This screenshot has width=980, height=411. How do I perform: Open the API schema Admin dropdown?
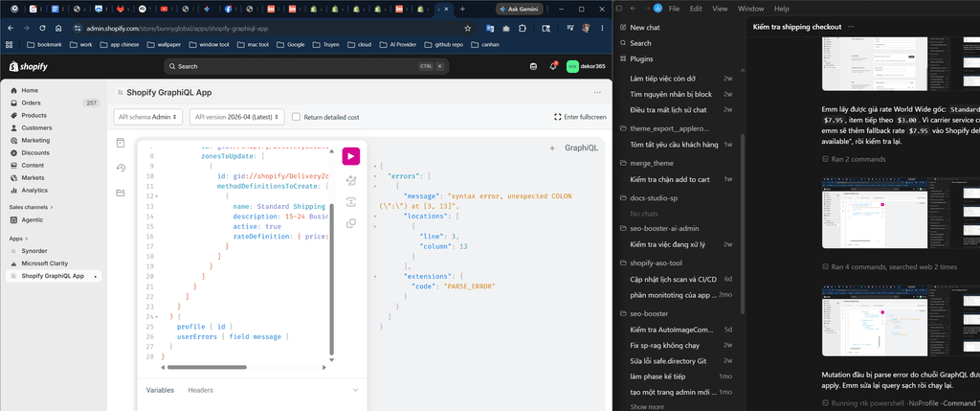148,117
